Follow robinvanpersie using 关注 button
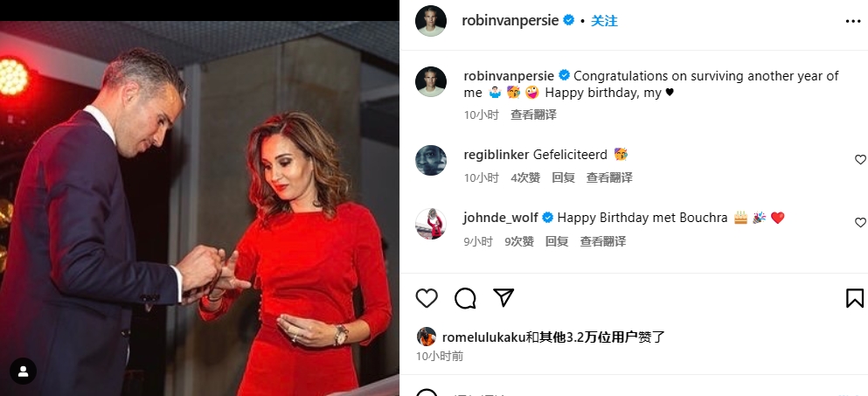868x396 pixels. click(604, 21)
